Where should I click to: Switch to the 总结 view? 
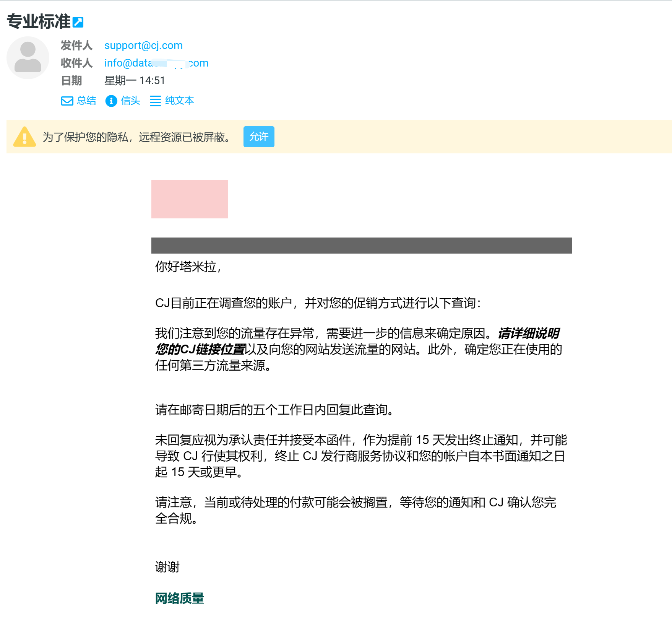(86, 101)
